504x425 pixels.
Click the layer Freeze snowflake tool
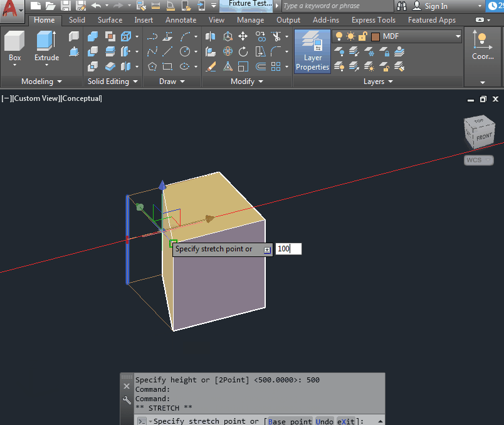369,51
